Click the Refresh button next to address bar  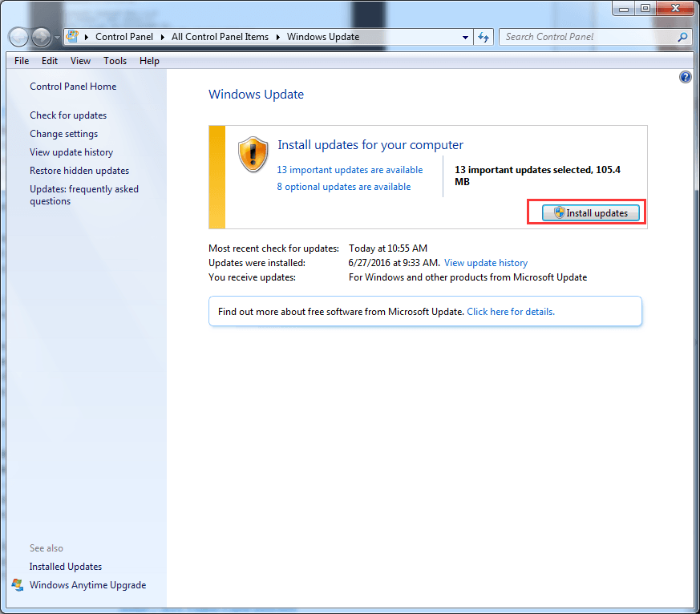(x=483, y=37)
